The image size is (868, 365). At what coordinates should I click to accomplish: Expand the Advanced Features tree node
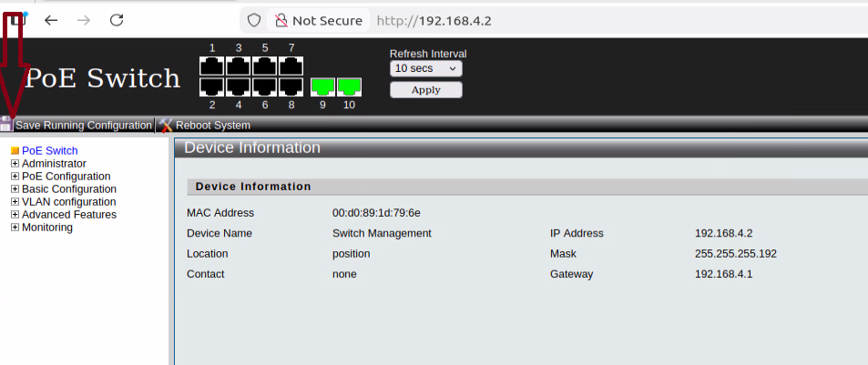coord(15,215)
